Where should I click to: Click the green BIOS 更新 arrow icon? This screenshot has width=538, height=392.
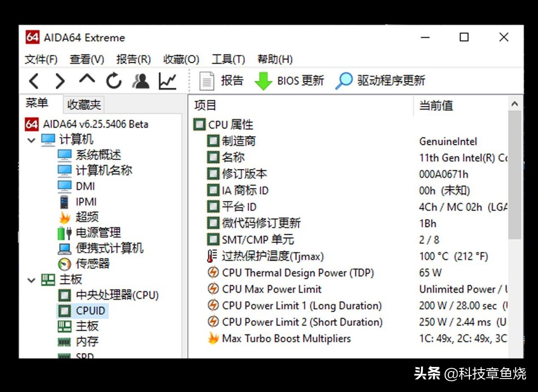263,81
